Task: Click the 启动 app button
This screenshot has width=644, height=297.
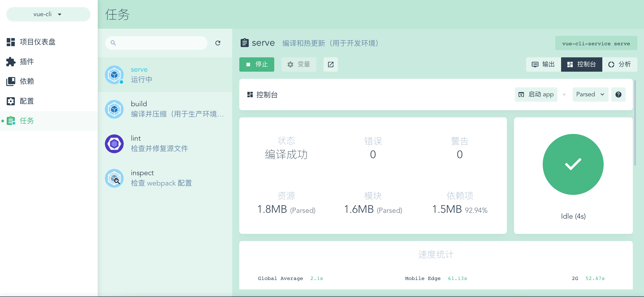Action: pyautogui.click(x=536, y=95)
